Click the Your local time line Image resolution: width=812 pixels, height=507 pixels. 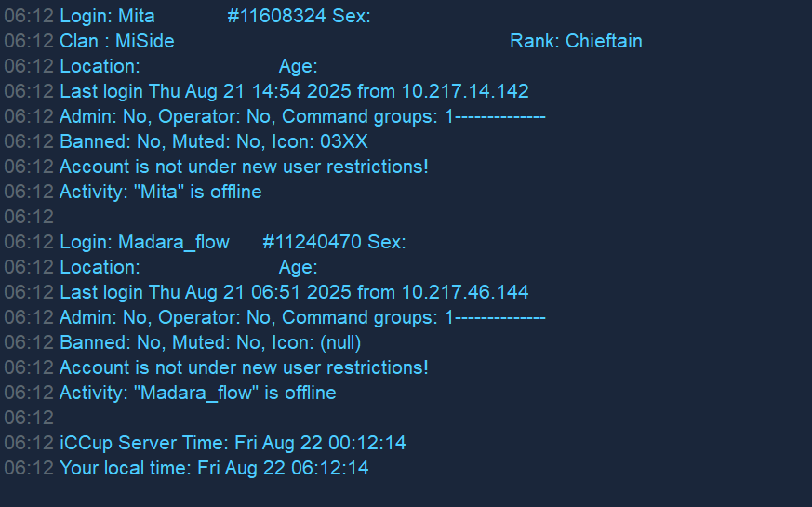coord(214,468)
